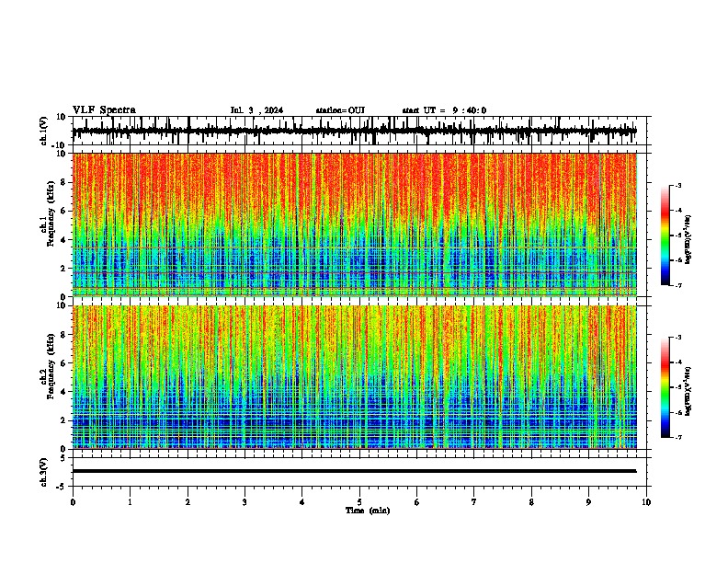This screenshot has width=728, height=563.
Task: Click the "VLF Spectra" plot title
Action: (x=104, y=110)
